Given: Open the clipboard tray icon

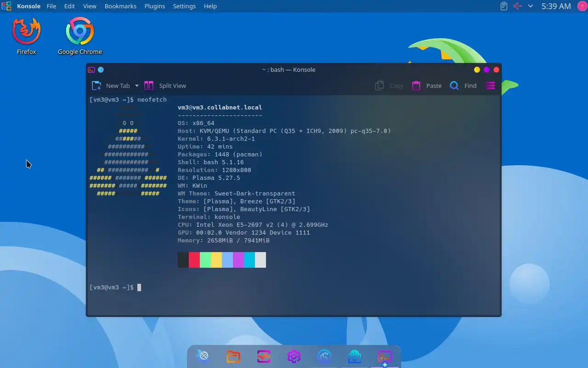Looking at the screenshot, I should click(x=504, y=6).
